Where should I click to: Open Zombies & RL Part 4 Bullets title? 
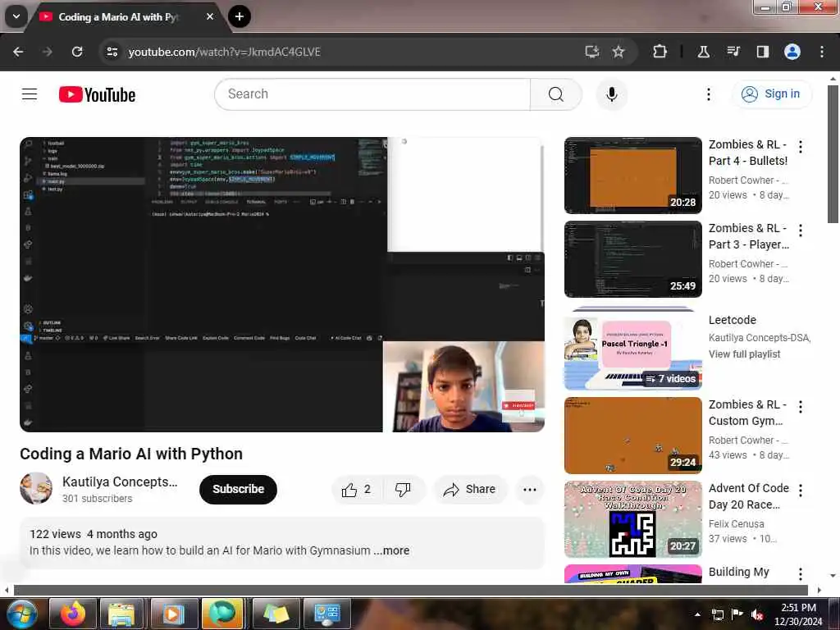coord(748,153)
